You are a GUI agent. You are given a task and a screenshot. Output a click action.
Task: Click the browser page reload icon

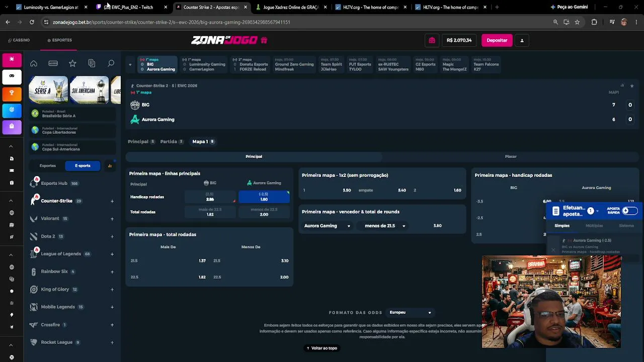(32, 22)
